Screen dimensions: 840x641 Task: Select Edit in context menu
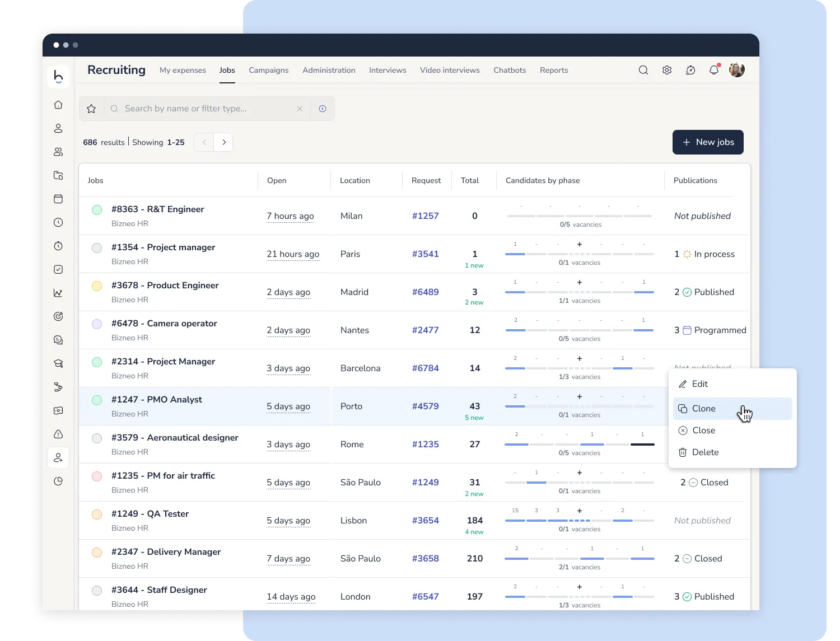pos(732,384)
